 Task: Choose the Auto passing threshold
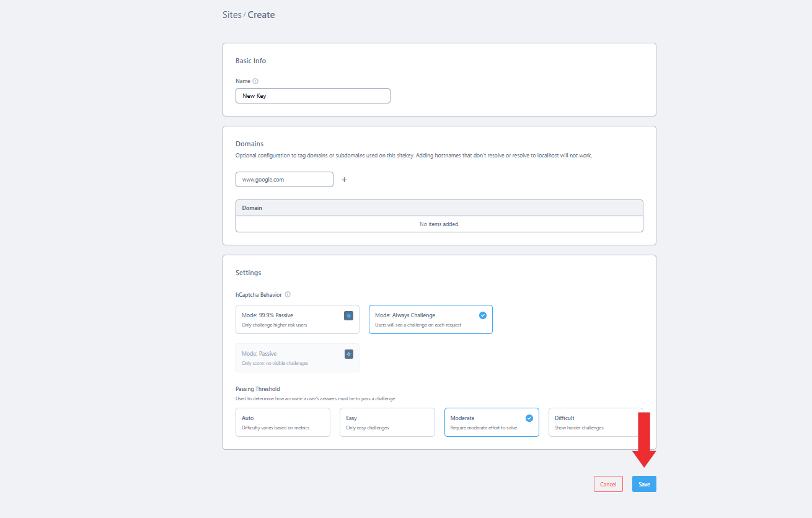[x=283, y=422]
